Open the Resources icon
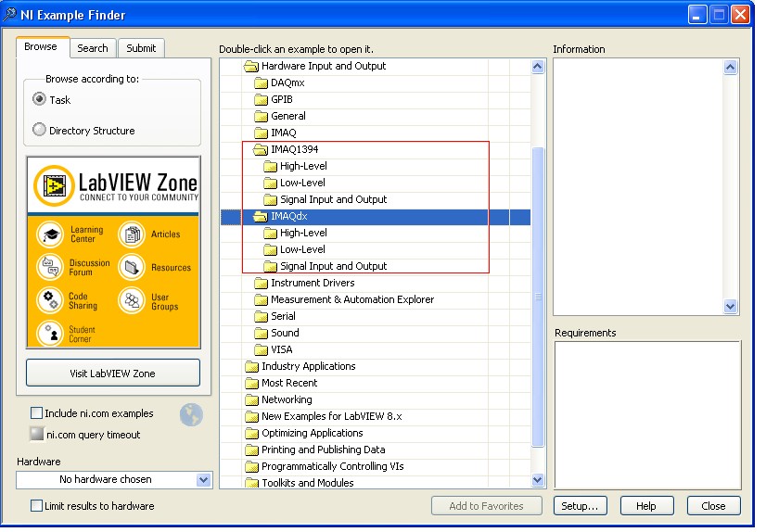 coord(132,268)
